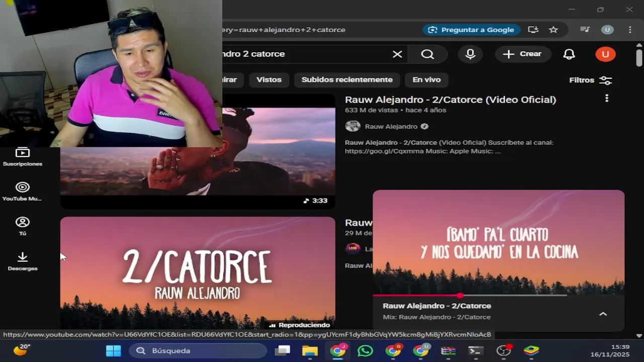Click the miniplayer video frame
The height and width of the screenshot is (362, 644).
pos(498,242)
